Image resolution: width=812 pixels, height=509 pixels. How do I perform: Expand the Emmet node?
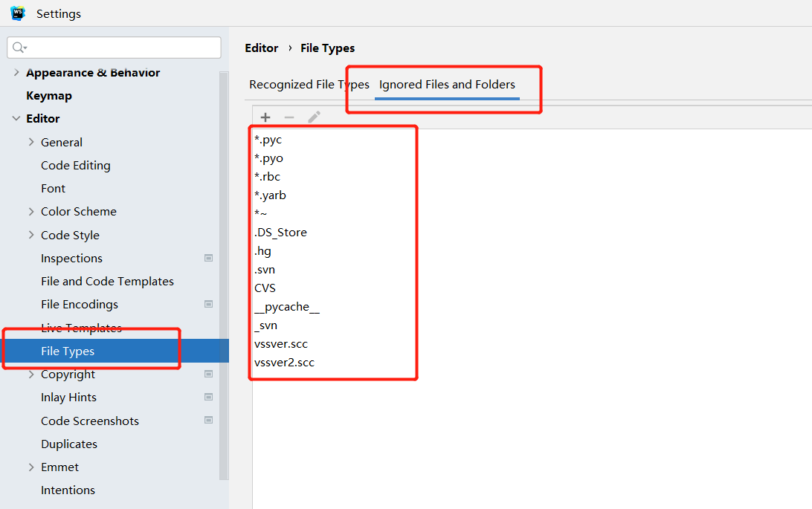click(31, 467)
